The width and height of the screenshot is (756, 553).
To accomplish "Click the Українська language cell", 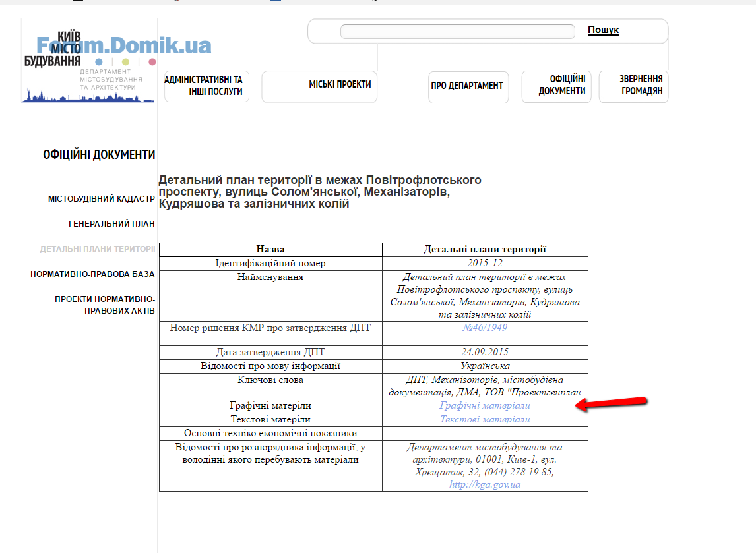I will click(485, 366).
